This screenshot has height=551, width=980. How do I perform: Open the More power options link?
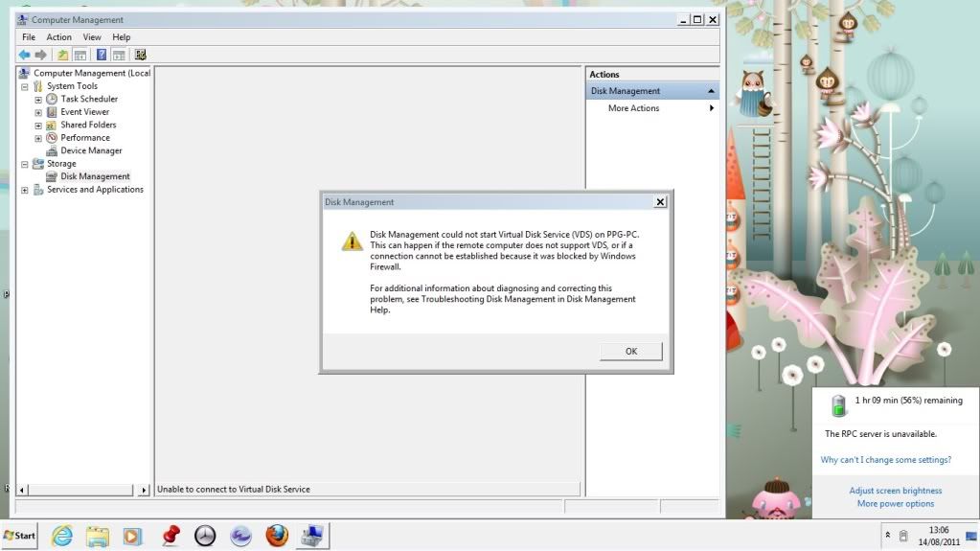coord(895,504)
